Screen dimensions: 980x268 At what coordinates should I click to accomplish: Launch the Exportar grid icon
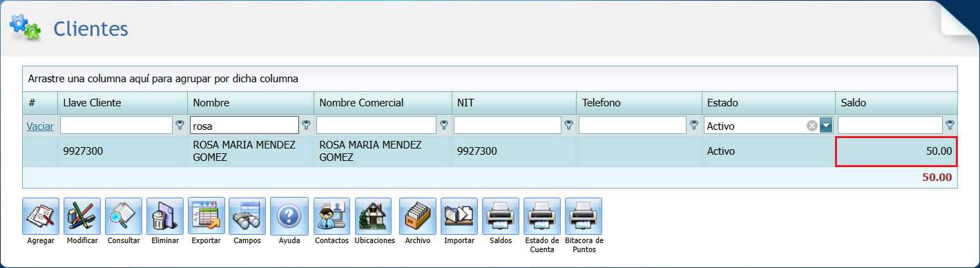pyautogui.click(x=206, y=216)
